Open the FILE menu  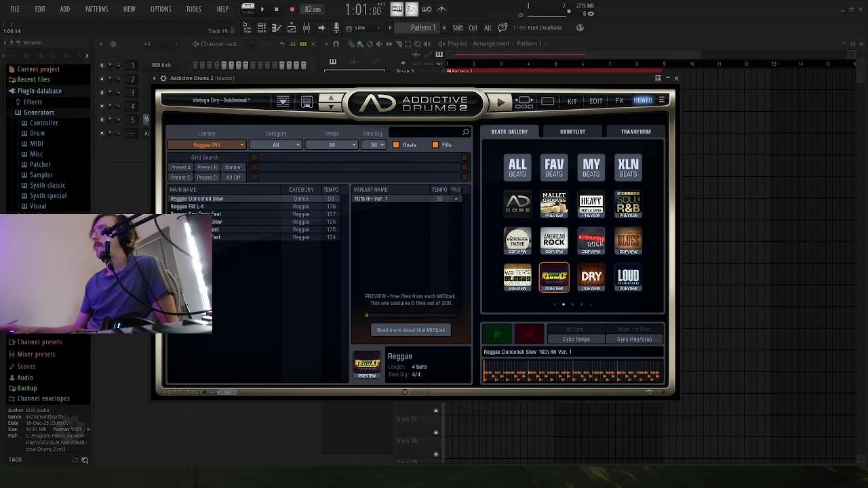[15, 9]
